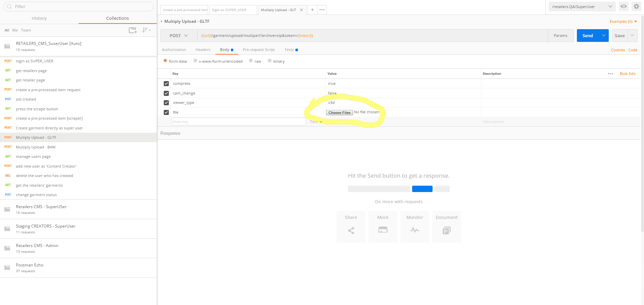Viewport: 644px width, 305px height.
Task: Click the environment quick look eye icon
Action: (624, 6)
